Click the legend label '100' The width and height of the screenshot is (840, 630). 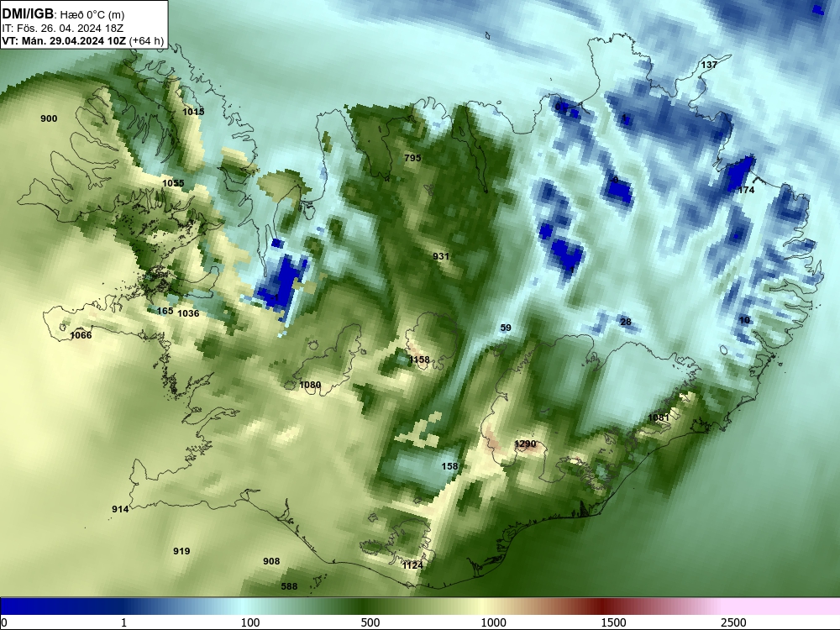(250, 622)
